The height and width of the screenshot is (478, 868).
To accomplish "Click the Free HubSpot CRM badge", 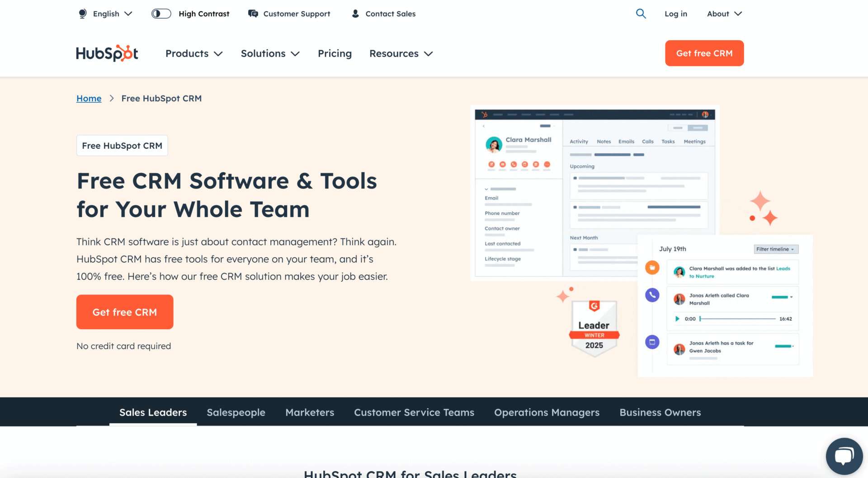I will 122,145.
